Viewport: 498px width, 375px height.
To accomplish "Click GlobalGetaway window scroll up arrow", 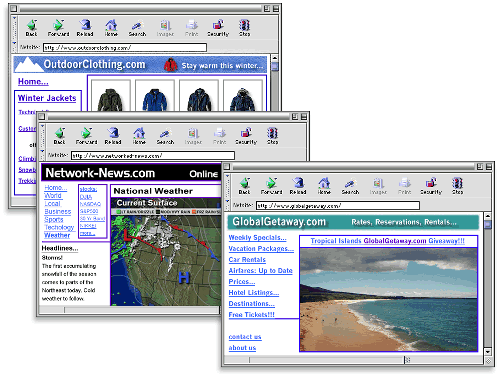I will coord(488,216).
